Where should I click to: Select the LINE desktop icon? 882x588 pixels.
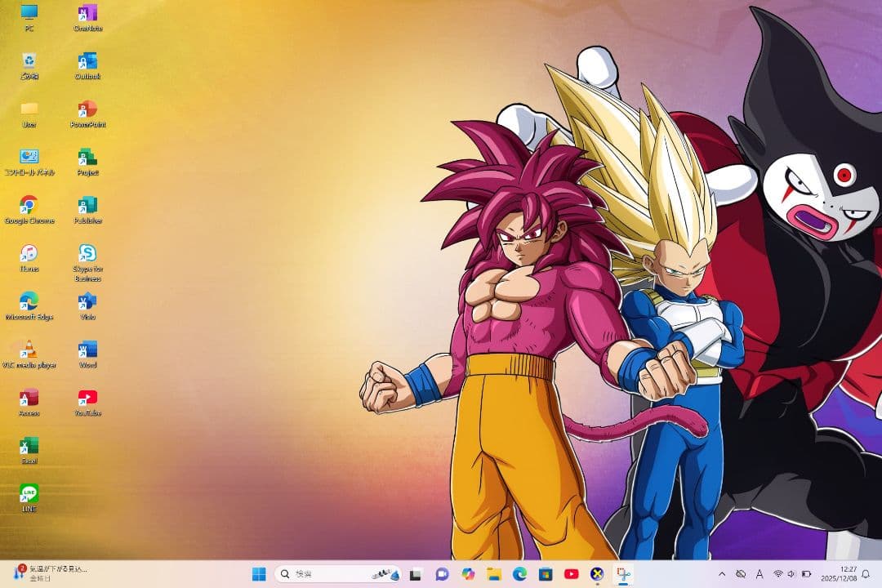click(x=29, y=493)
